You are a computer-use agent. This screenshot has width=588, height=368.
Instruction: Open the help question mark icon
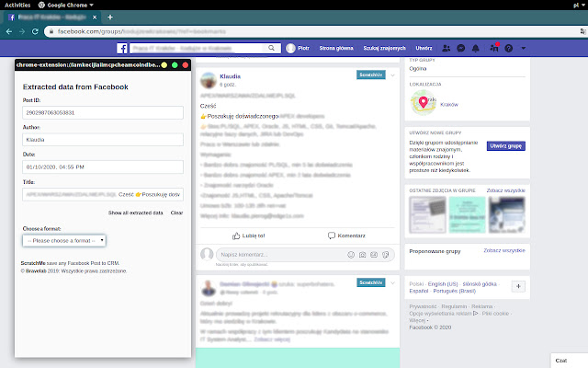click(508, 48)
